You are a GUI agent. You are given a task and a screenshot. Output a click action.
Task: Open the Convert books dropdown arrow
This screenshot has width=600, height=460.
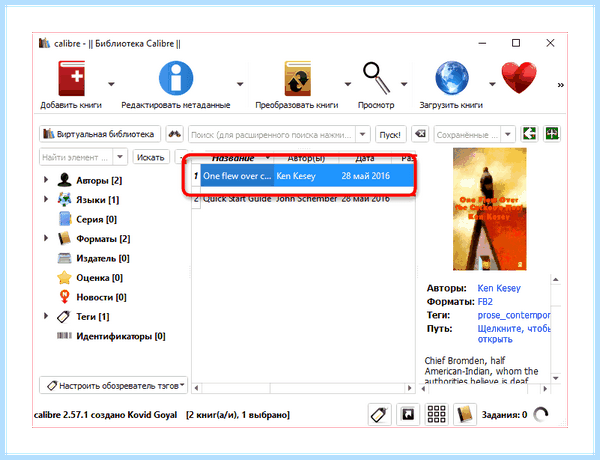[x=347, y=84]
